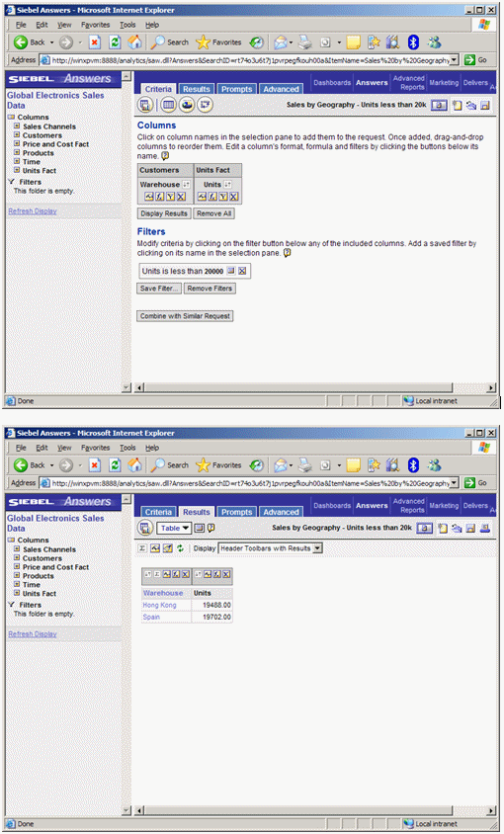
Task: Switch to Criteria tab in Results-view window
Action: pos(158,512)
